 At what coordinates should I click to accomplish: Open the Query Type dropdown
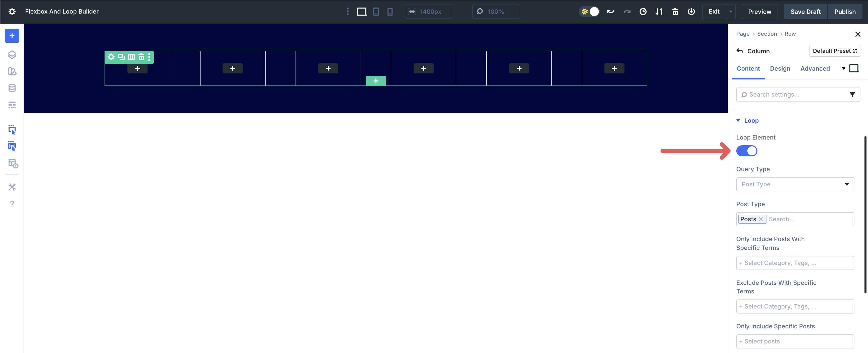(x=795, y=184)
